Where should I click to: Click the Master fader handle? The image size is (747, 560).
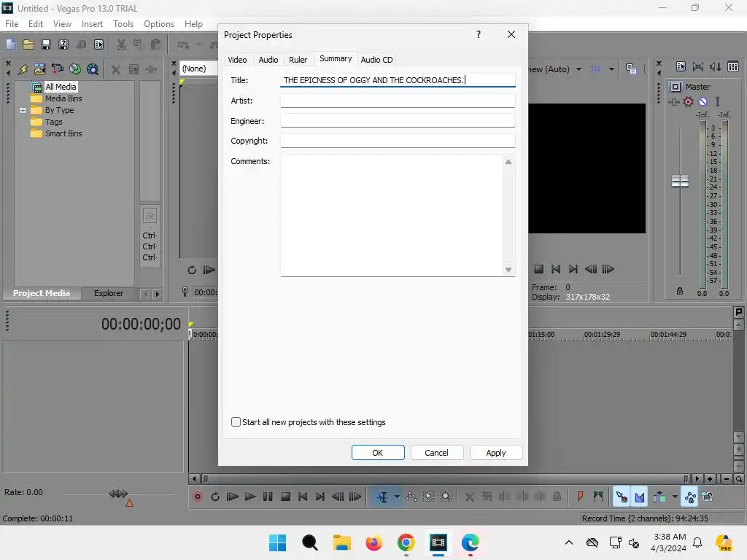pos(681,181)
